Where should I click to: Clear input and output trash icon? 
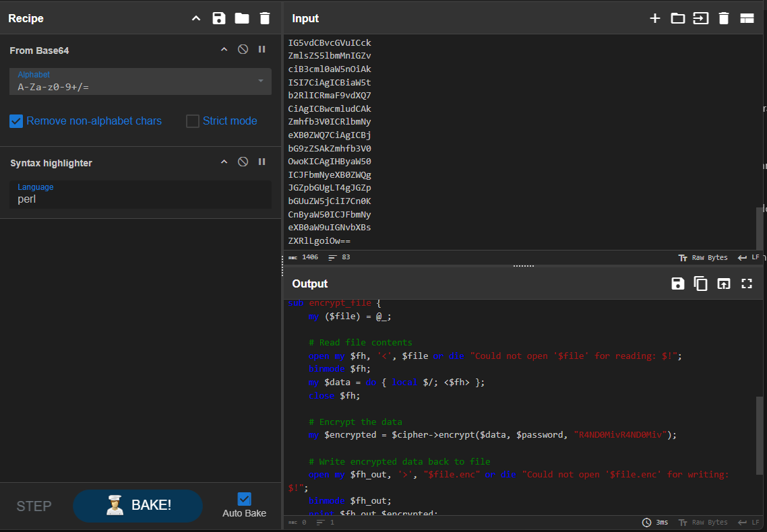point(724,18)
